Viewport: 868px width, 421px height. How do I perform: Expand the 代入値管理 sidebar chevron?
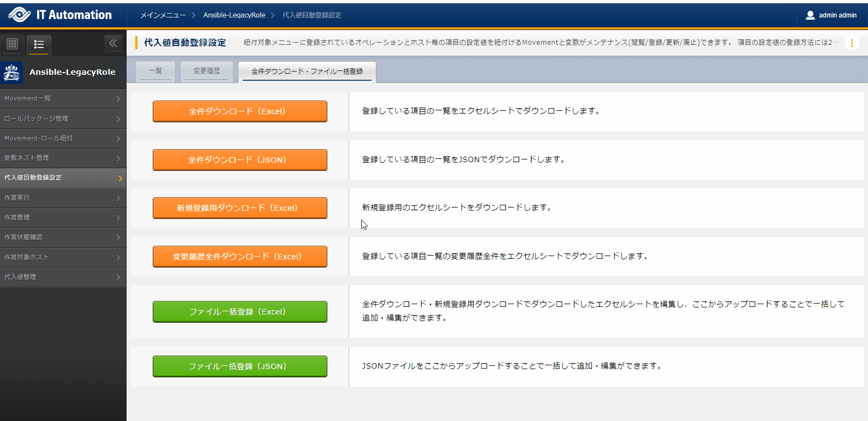point(118,277)
